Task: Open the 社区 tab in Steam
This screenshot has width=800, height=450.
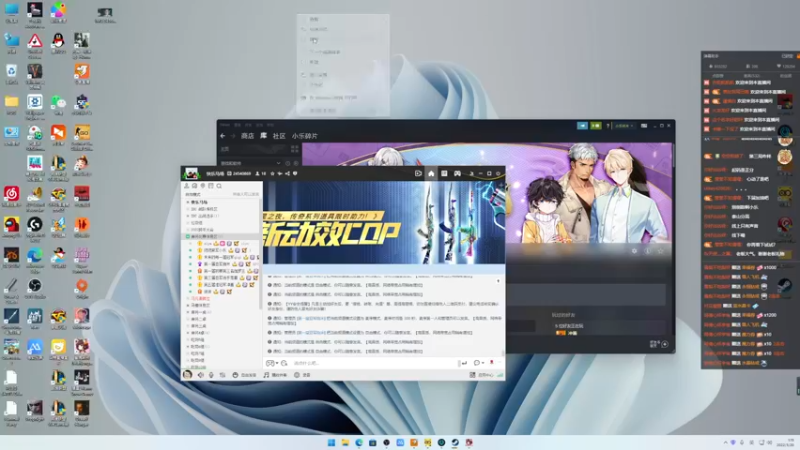Action: click(x=279, y=136)
